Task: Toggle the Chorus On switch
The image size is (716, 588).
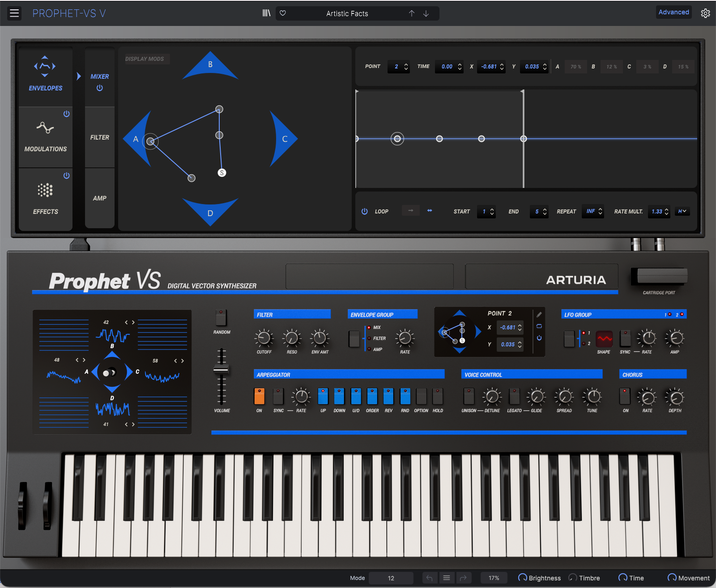Action: click(x=625, y=396)
